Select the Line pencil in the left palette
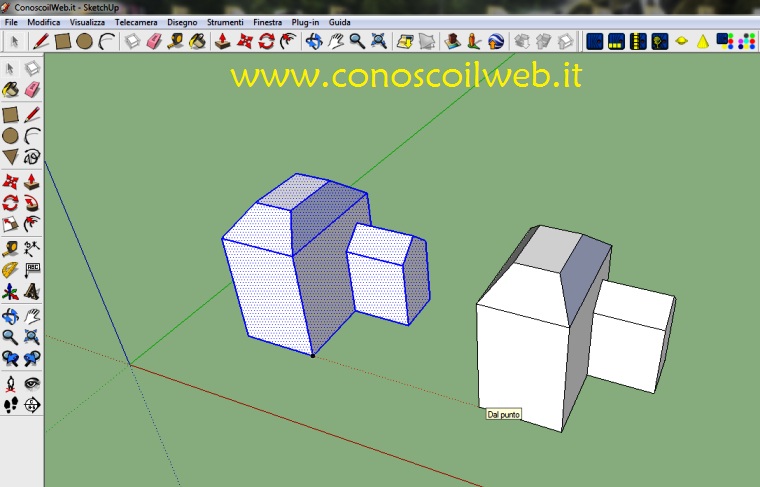The height and width of the screenshot is (487, 760). pyautogui.click(x=32, y=115)
